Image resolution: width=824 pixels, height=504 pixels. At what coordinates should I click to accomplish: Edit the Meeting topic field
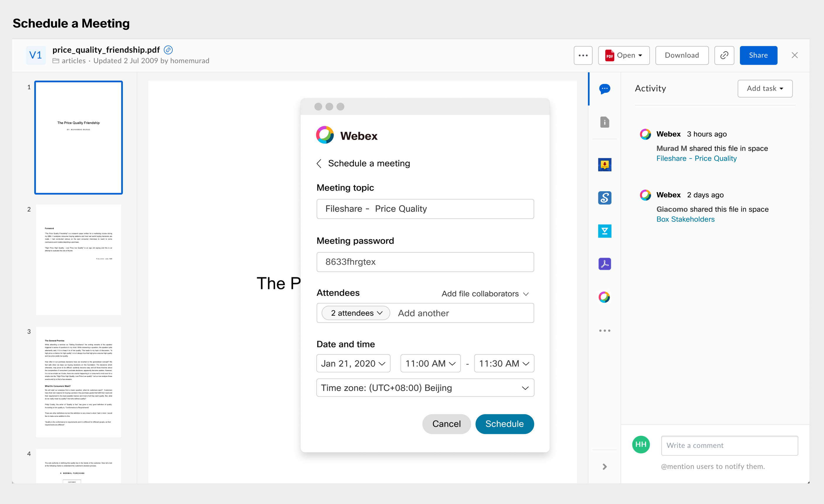coord(425,209)
